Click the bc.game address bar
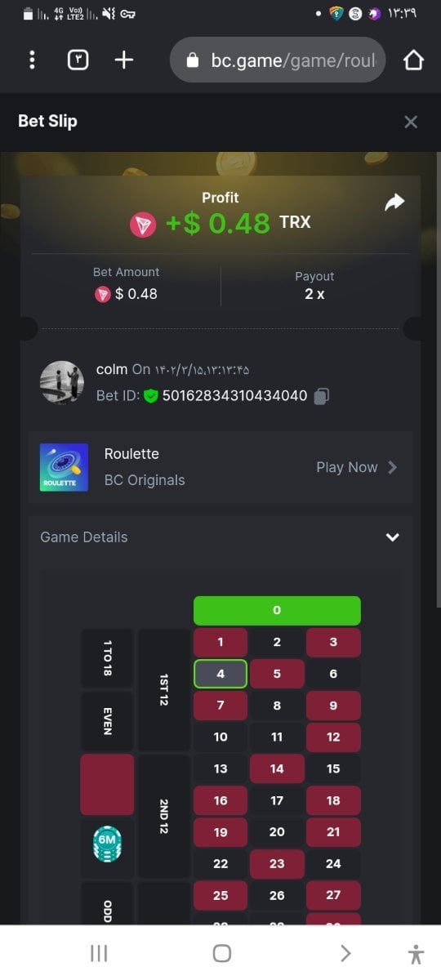 (x=278, y=60)
